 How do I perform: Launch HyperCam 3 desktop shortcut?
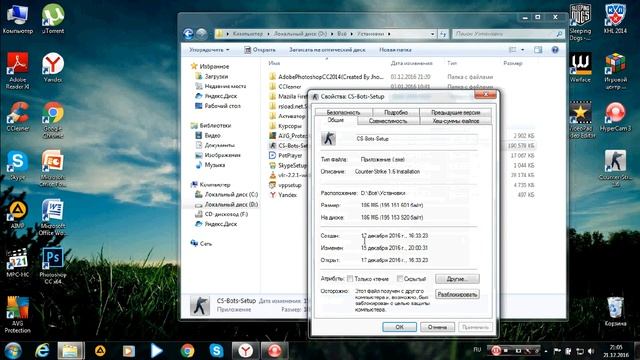tap(615, 116)
